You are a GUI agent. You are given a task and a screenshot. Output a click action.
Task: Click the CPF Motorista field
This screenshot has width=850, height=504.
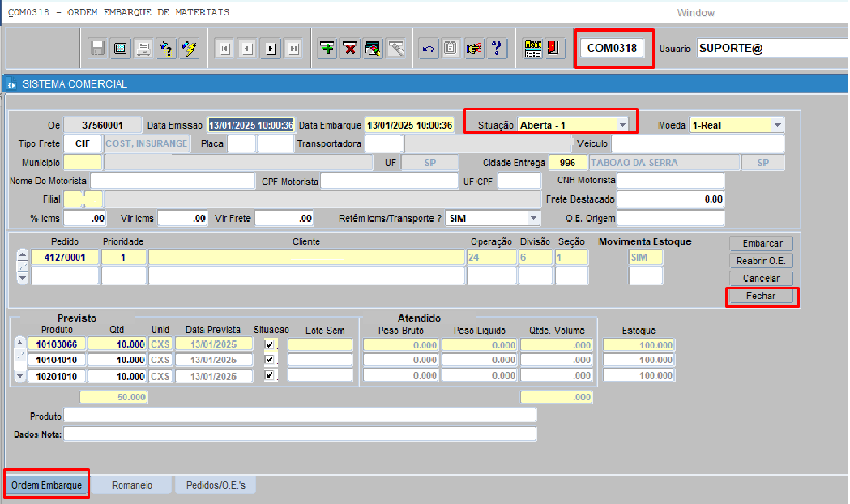point(389,181)
